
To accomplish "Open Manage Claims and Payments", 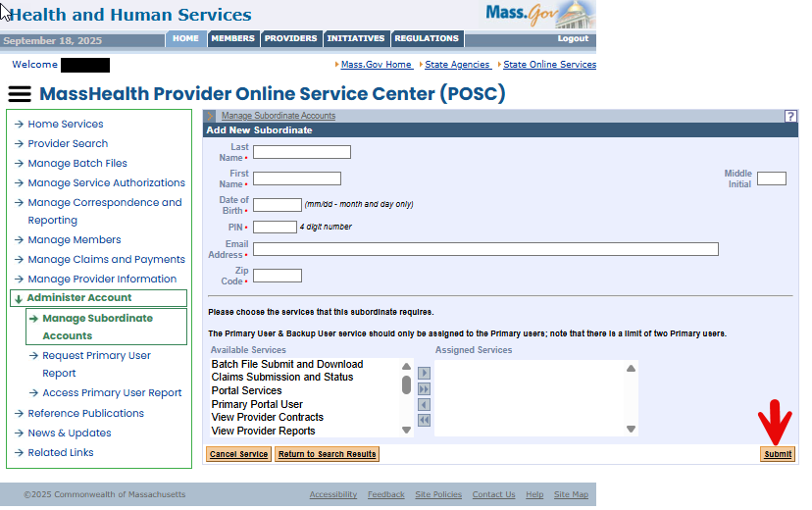I will pos(106,260).
